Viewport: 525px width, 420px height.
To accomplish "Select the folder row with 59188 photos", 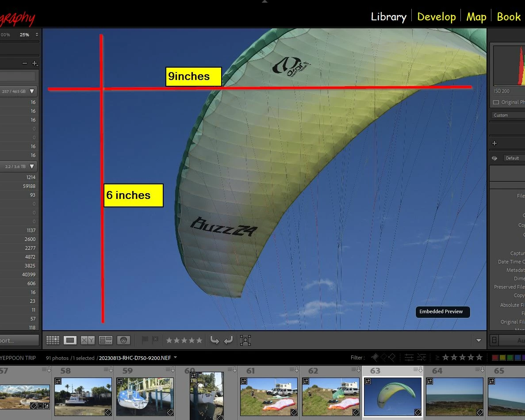I will (19, 186).
